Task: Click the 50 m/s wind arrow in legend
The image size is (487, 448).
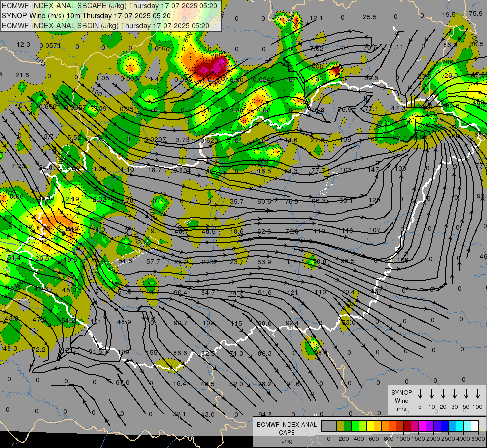Action: [466, 394]
